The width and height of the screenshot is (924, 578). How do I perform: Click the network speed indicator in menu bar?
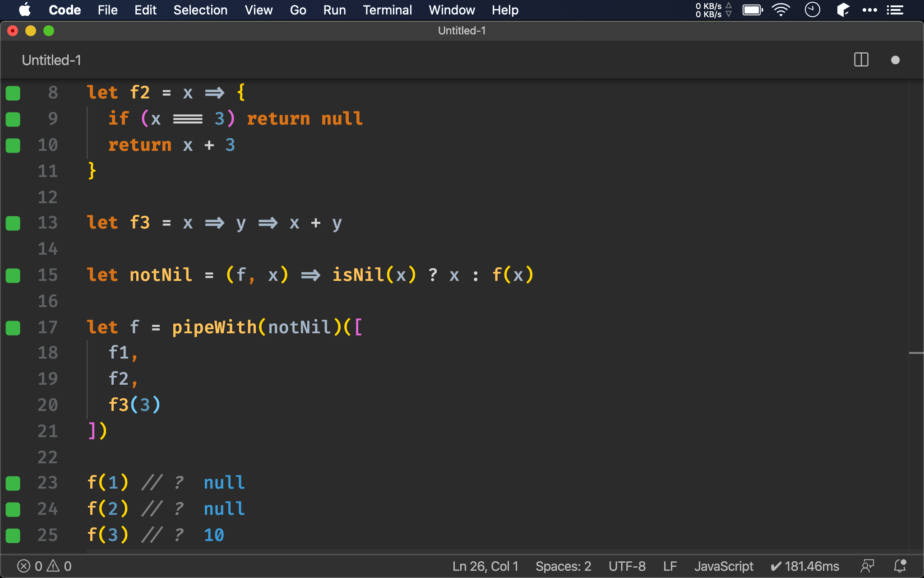coord(713,10)
